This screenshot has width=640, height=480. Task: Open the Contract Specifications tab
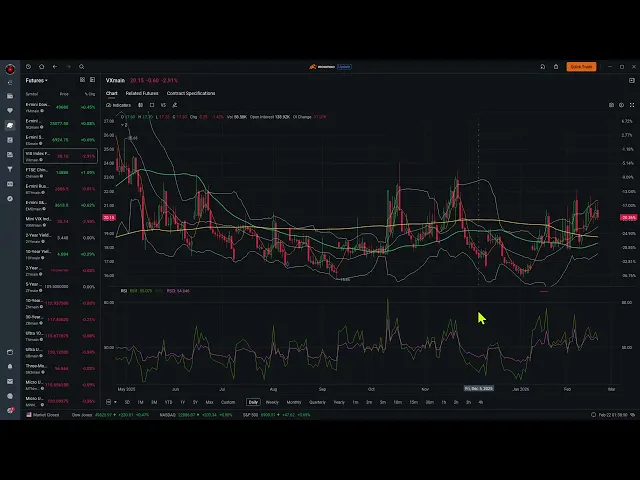tap(191, 93)
